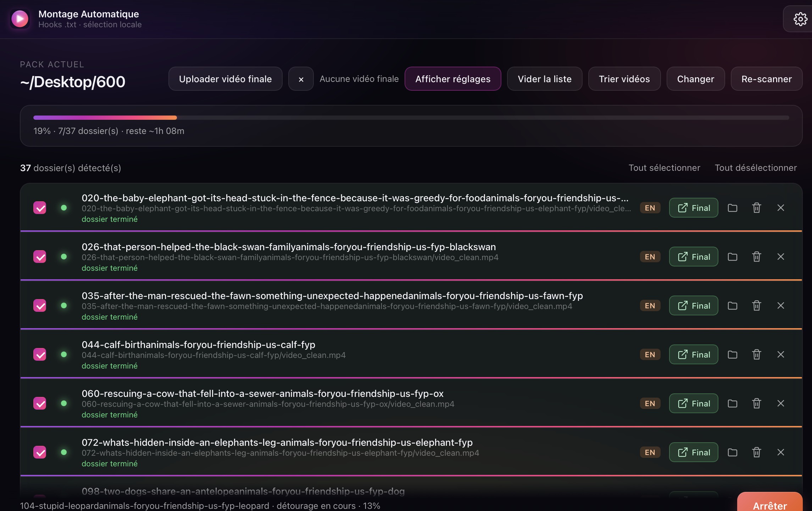Click Tout désélectionner
This screenshot has height=511, width=812.
coord(756,168)
